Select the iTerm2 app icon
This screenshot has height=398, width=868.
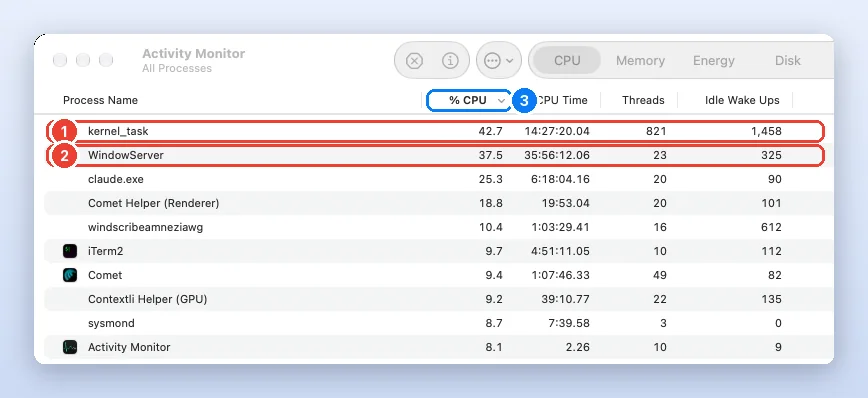click(70, 251)
